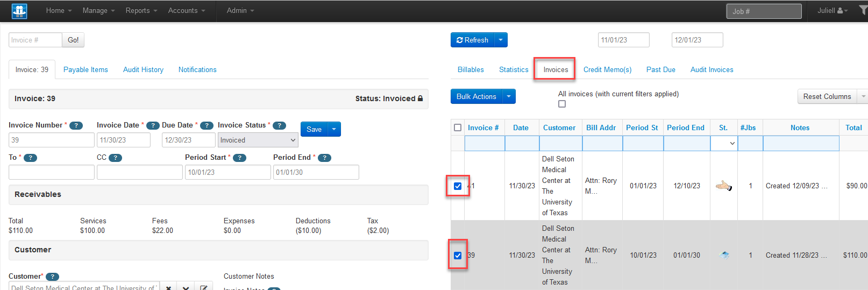Expand the Bulk Actions caret dropdown
This screenshot has width=868, height=290.
click(x=509, y=96)
